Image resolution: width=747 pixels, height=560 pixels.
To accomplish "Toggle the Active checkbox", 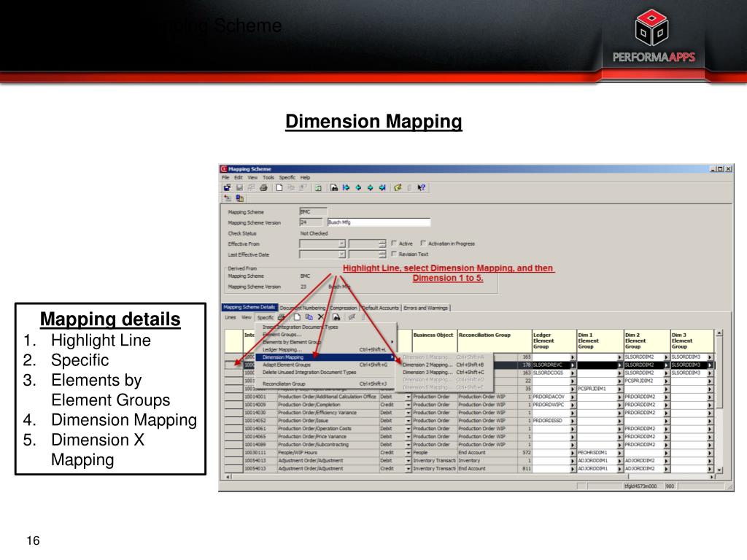I will click(x=394, y=243).
